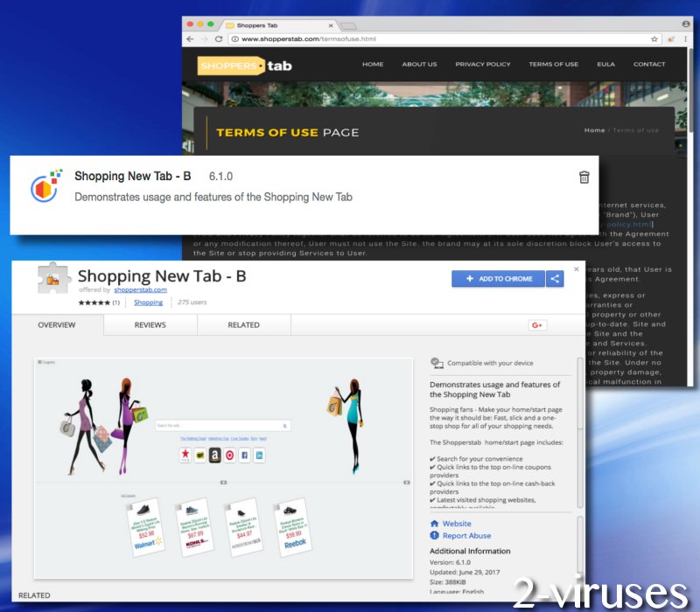The image size is (700, 612).
Task: Open the Target shortcut in the preview page
Action: coord(230,455)
